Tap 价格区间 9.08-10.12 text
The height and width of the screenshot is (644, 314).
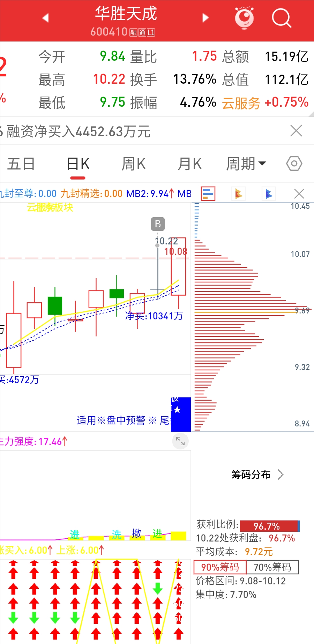click(x=241, y=581)
